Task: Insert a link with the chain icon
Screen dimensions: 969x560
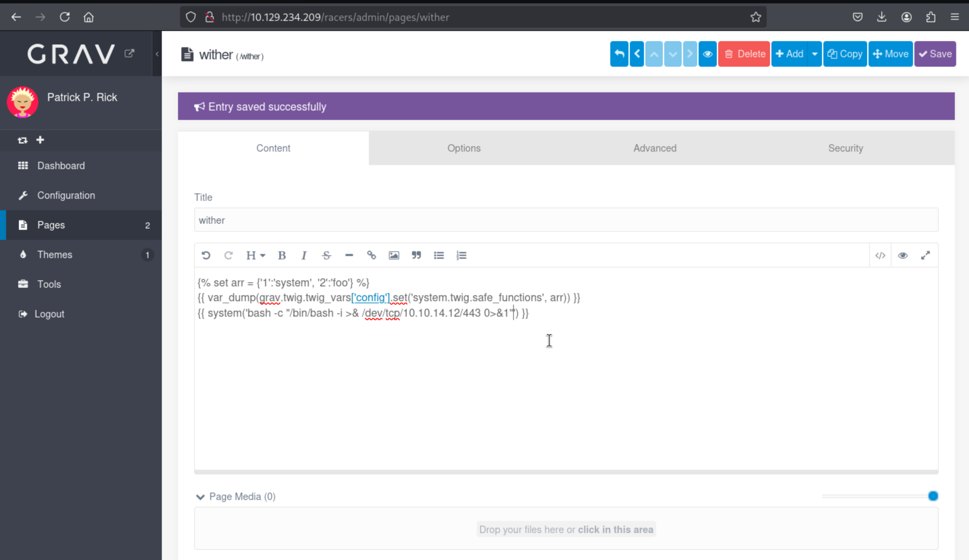Action: pyautogui.click(x=371, y=256)
